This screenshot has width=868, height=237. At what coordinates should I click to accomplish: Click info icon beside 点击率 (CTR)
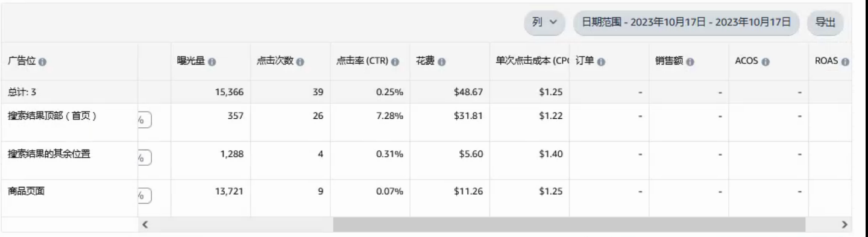point(395,62)
